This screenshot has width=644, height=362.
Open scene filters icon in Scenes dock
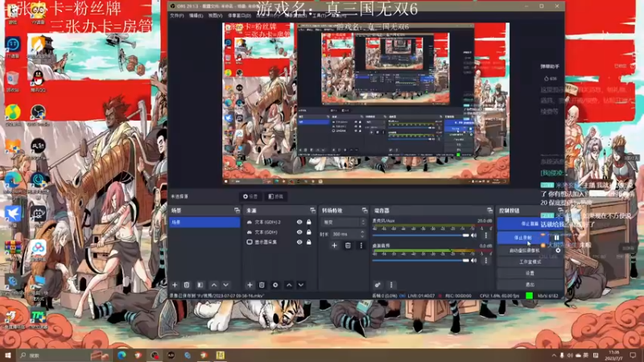tap(200, 285)
